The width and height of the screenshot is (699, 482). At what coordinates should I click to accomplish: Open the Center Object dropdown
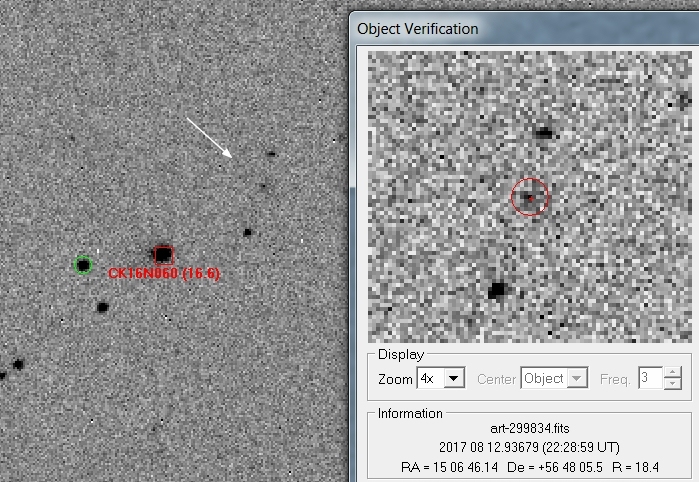(x=577, y=379)
